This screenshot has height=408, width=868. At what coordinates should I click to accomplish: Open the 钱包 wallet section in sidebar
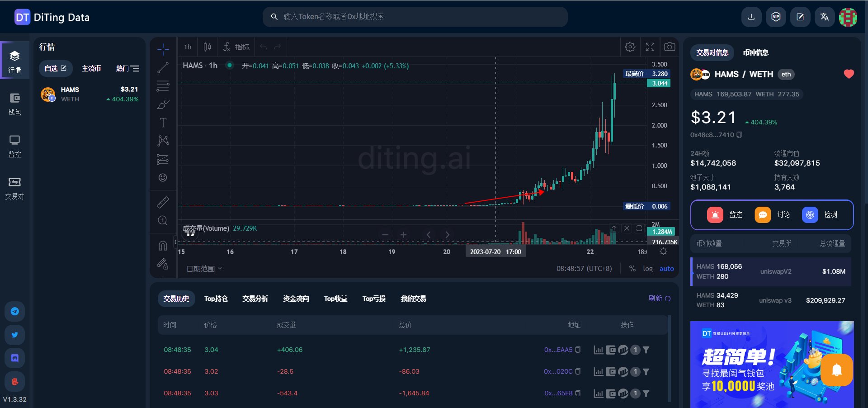(x=14, y=104)
